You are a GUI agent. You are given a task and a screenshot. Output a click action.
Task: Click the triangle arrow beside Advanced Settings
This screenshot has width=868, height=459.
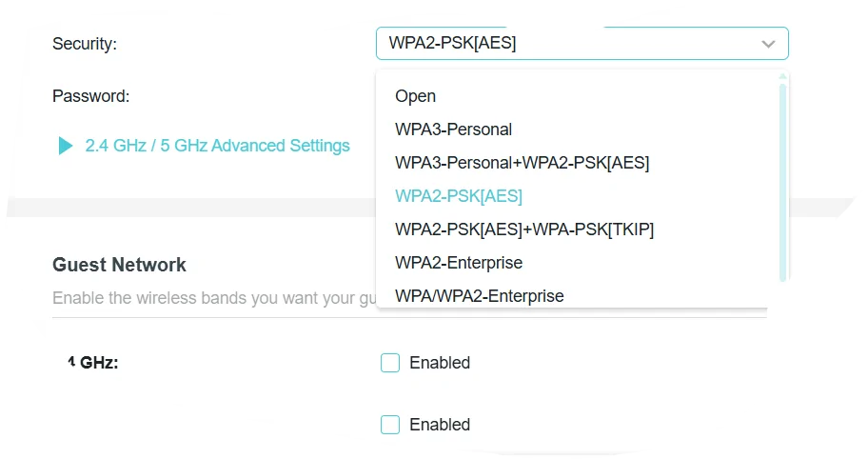(x=66, y=146)
